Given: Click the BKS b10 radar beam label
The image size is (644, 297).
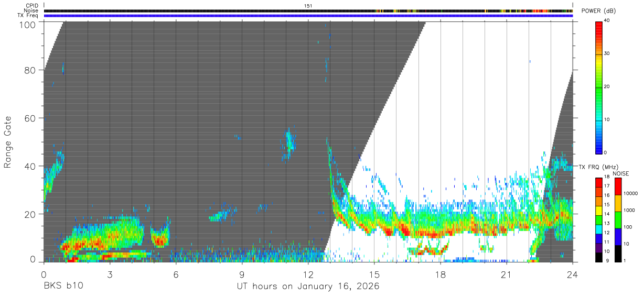Looking at the screenshot, I should (x=63, y=287).
